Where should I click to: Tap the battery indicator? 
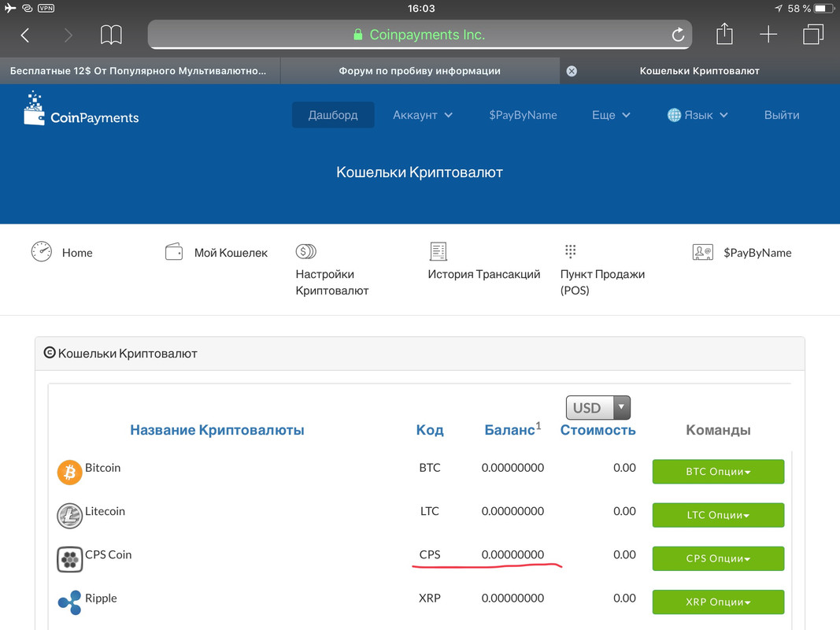(x=824, y=8)
